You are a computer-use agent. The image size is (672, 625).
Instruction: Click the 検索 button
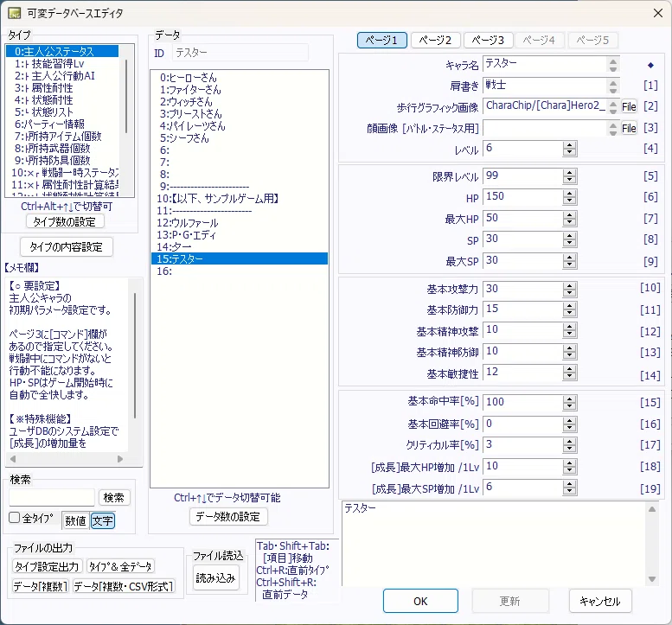click(113, 497)
